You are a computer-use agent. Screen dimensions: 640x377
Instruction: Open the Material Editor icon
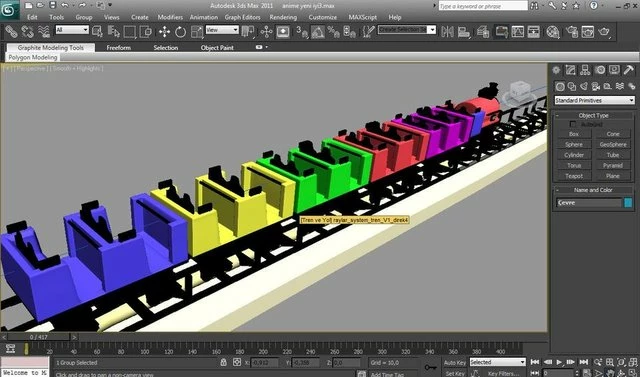pos(553,31)
